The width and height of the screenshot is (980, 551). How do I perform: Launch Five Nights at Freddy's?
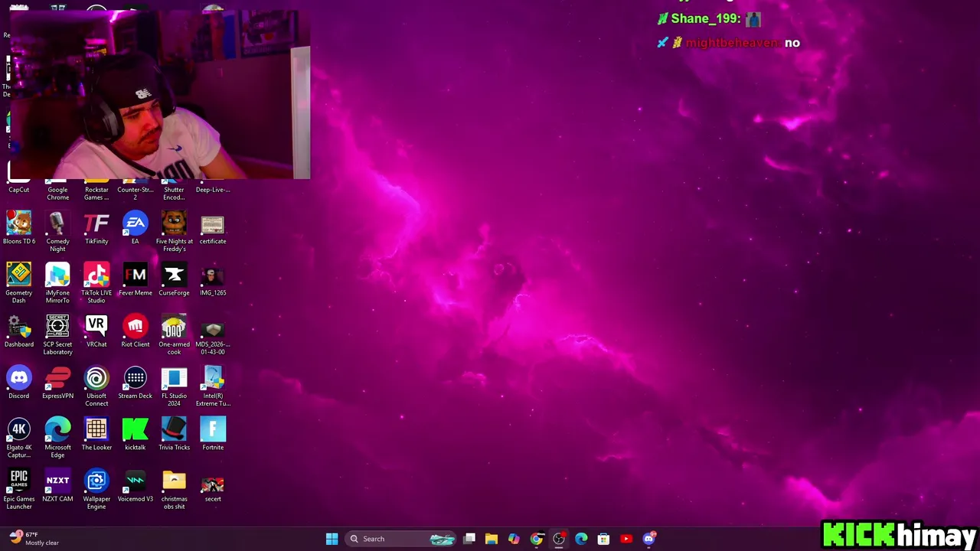click(174, 232)
